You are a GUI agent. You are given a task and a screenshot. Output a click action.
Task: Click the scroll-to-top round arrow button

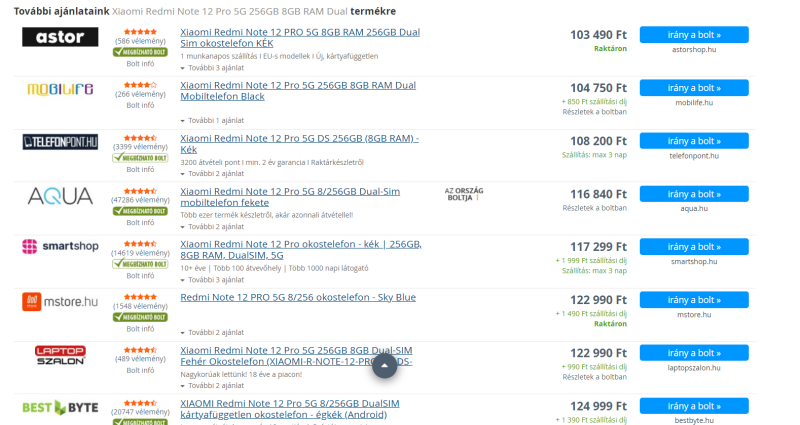(x=385, y=365)
